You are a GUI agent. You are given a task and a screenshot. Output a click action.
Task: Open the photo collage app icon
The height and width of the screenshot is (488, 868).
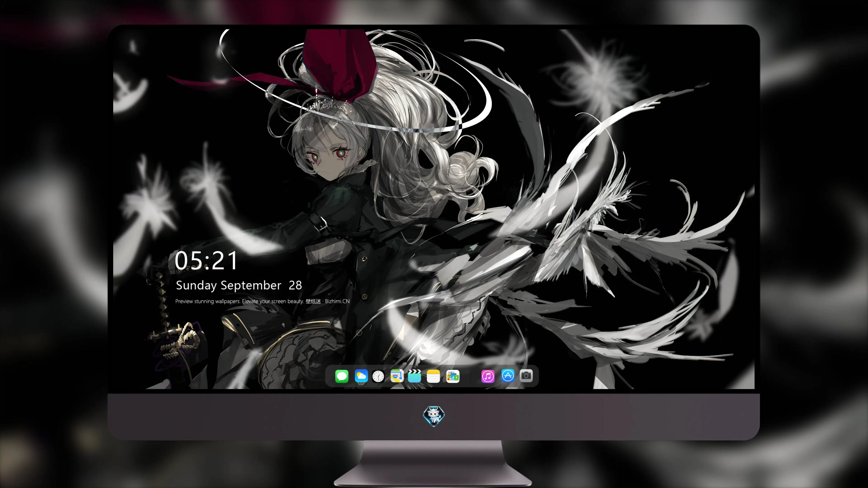coord(453,376)
